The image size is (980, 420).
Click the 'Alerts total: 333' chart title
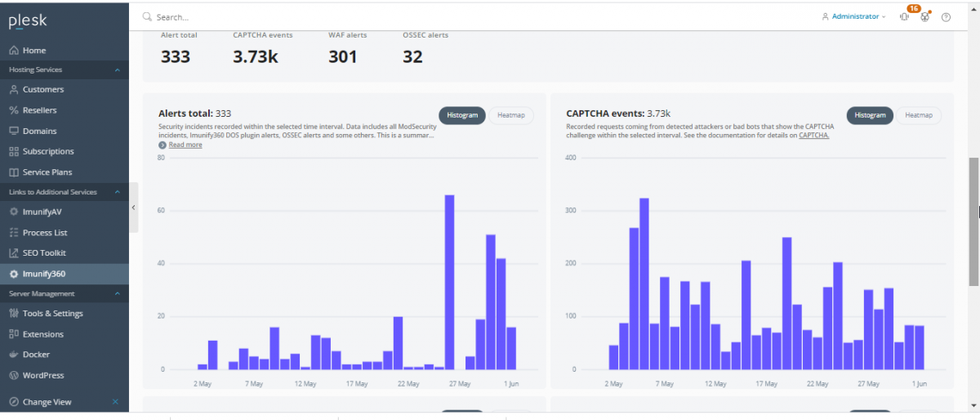(194, 114)
